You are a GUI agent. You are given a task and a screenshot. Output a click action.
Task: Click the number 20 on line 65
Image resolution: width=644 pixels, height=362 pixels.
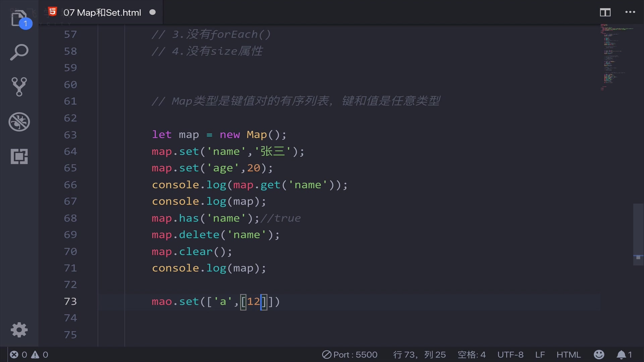(x=254, y=168)
